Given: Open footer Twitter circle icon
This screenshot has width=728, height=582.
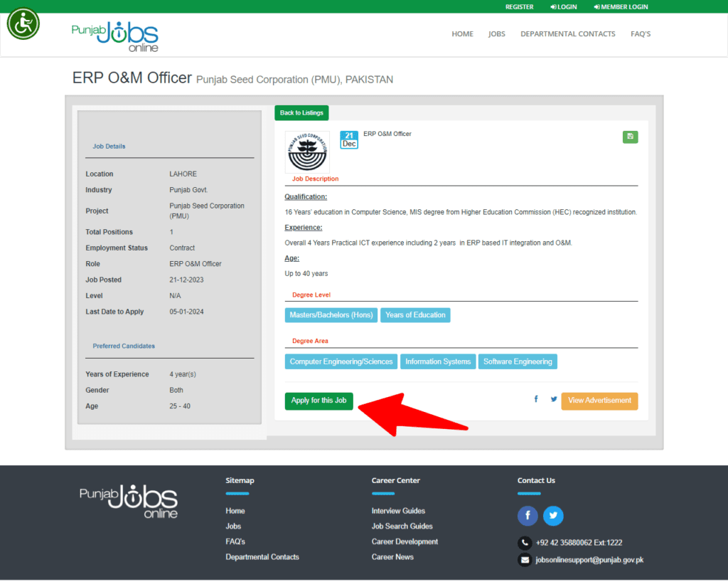Looking at the screenshot, I should 553,516.
